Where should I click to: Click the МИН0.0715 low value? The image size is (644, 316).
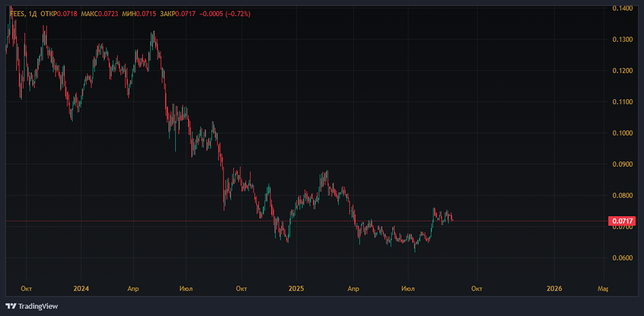coord(140,14)
